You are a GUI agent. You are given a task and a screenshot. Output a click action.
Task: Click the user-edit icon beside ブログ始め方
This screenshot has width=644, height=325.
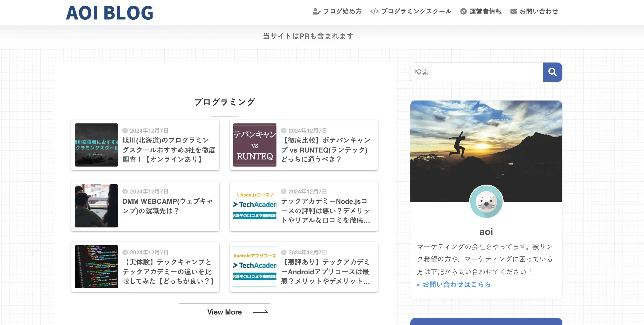[316, 11]
